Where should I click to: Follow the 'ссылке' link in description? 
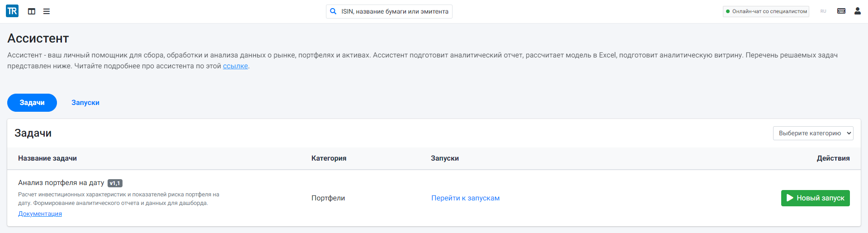(x=236, y=66)
